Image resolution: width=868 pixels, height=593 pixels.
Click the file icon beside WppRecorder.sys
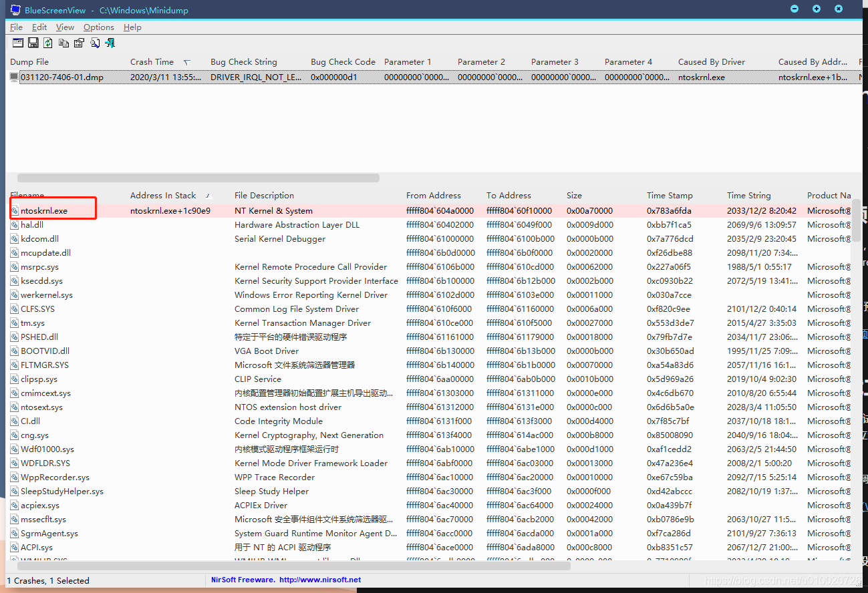coord(15,477)
